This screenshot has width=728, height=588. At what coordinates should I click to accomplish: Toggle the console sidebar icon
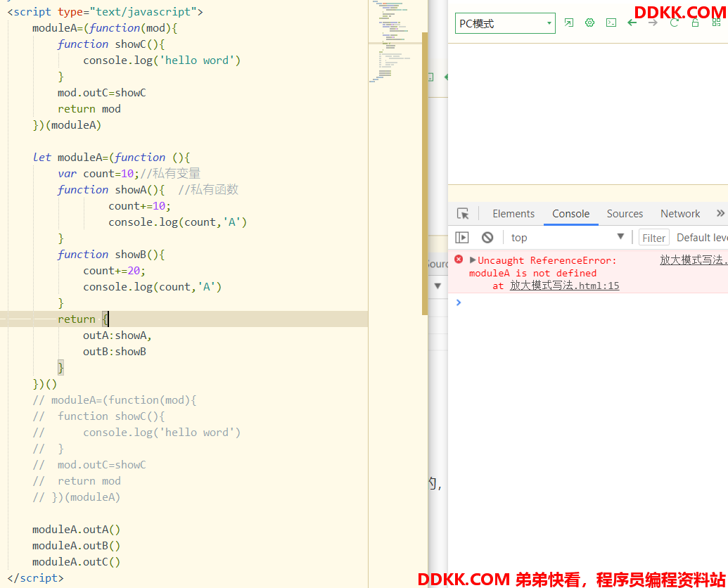pos(462,238)
